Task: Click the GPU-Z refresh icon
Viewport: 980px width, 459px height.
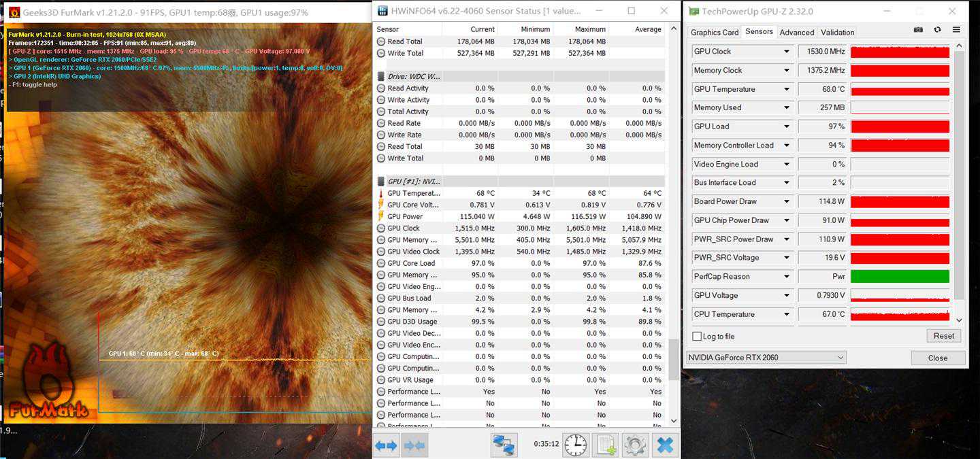Action: [937, 30]
